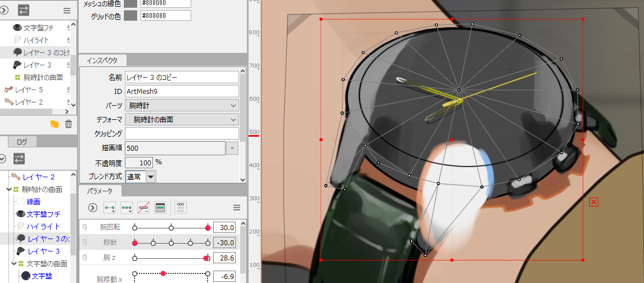Open the hamburger menu of the top parts panel
Screen dimensions: 644x283
(67, 10)
